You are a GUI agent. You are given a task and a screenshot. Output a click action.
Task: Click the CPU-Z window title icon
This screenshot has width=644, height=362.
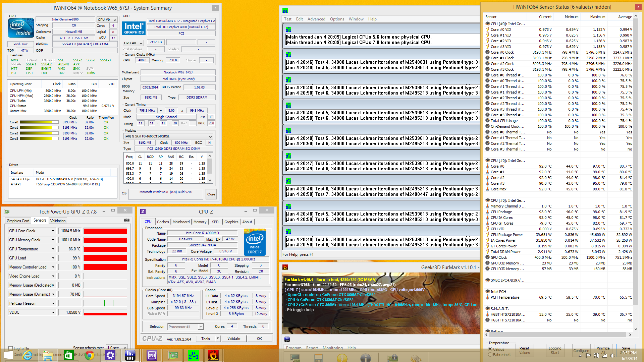[x=143, y=212]
